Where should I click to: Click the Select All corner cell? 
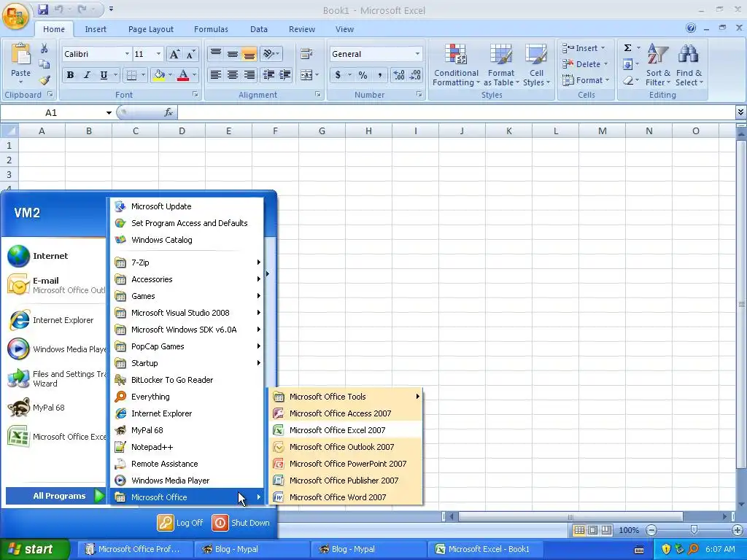[x=9, y=131]
